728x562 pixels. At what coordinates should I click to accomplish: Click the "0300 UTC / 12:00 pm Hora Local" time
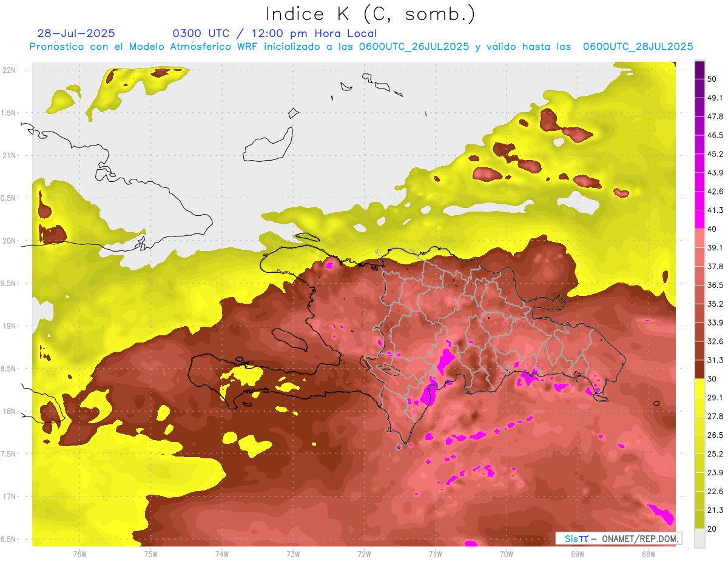274,33
